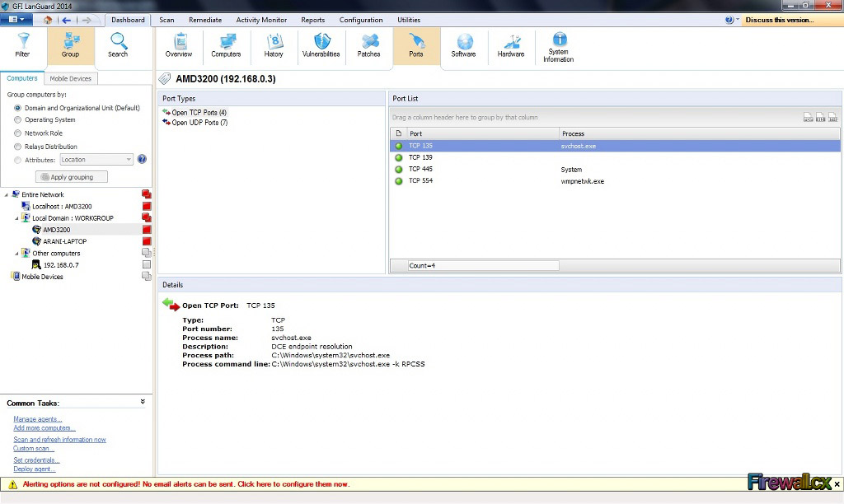This screenshot has height=504, width=844.
Task: Open the Hardware view
Action: tap(511, 45)
